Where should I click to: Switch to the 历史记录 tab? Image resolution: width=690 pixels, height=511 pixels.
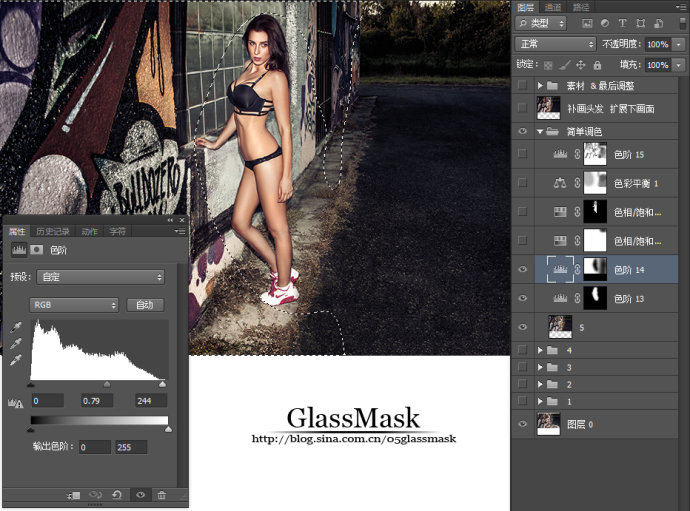click(53, 231)
